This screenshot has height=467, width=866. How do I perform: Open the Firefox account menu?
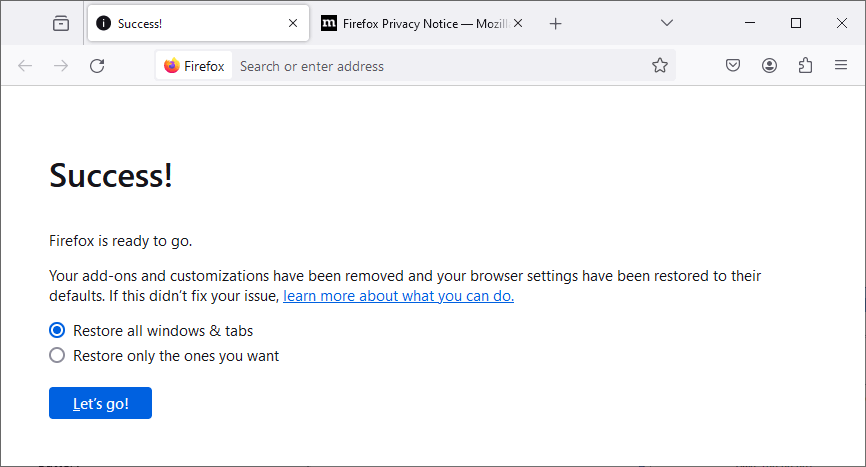(769, 66)
